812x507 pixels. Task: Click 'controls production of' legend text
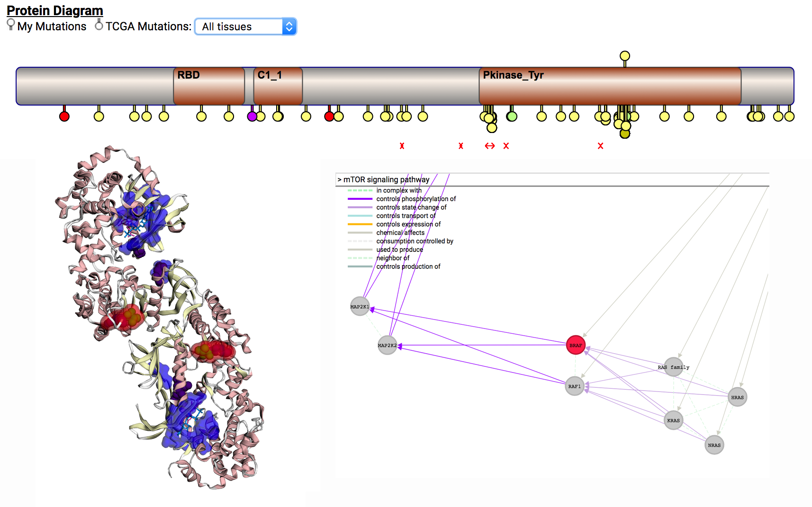408,267
